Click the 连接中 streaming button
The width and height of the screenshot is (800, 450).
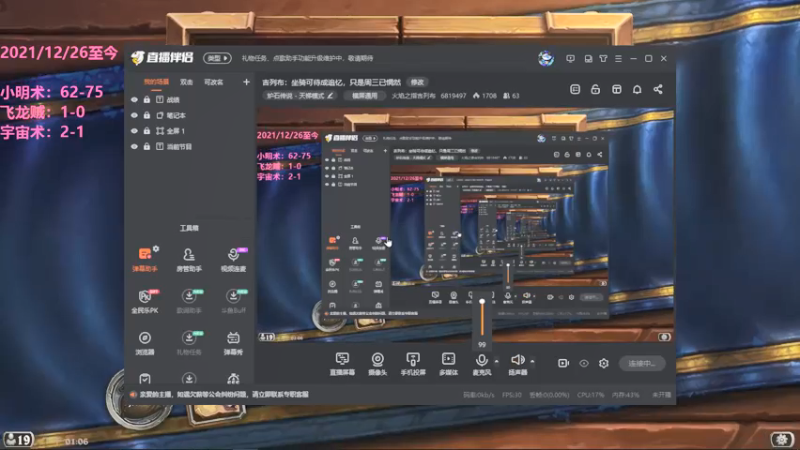click(642, 363)
